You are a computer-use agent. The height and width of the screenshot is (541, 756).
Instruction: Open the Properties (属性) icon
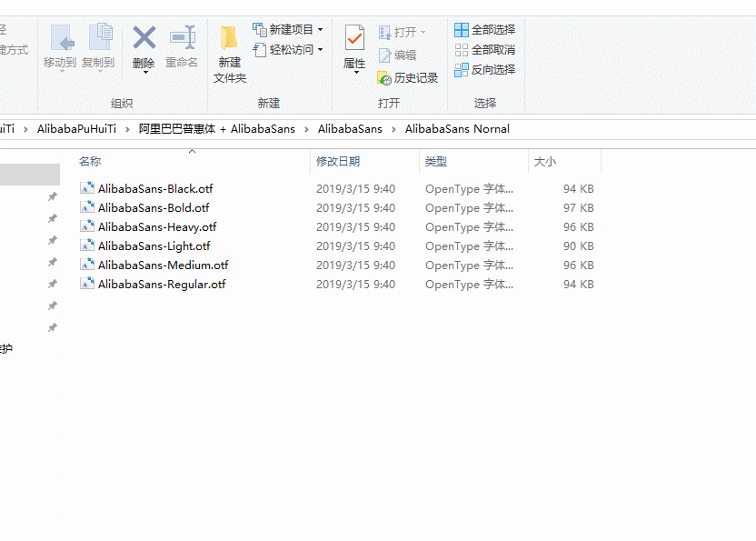pyautogui.click(x=354, y=37)
